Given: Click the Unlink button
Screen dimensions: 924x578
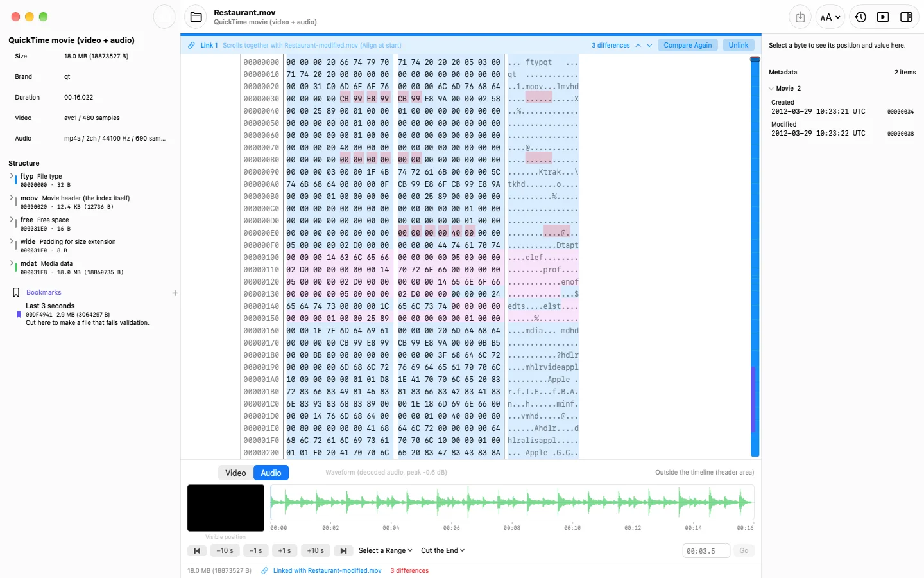Looking at the screenshot, I should click(x=738, y=45).
